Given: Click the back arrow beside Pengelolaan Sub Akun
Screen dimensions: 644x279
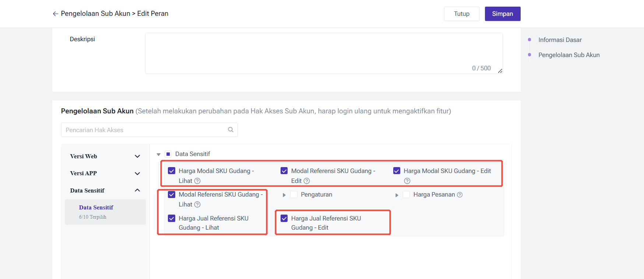Looking at the screenshot, I should (x=56, y=14).
